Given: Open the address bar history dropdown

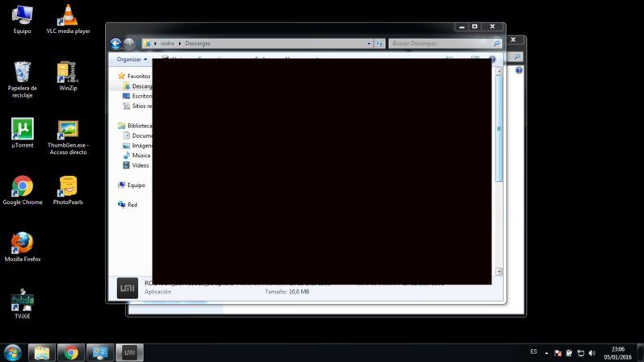Looking at the screenshot, I should 369,44.
